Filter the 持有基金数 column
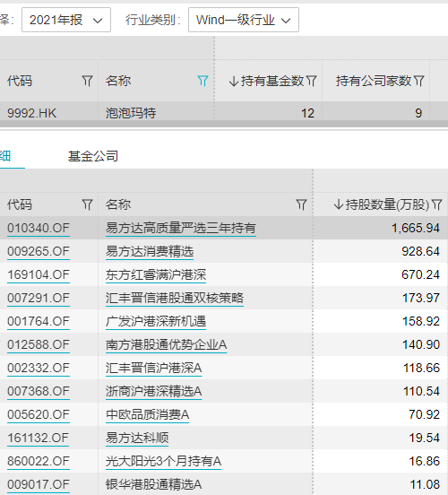 [311, 81]
